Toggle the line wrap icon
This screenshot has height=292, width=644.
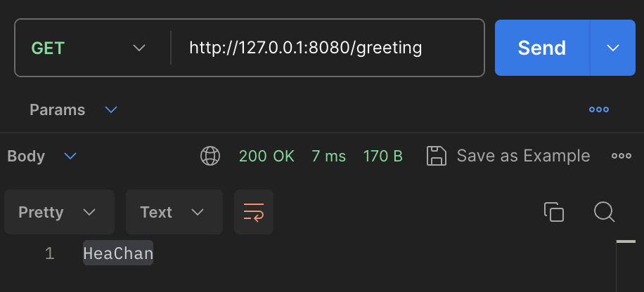click(x=254, y=212)
